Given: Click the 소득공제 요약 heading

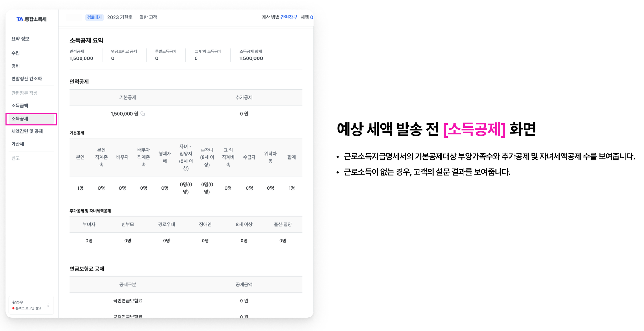Looking at the screenshot, I should (86, 41).
